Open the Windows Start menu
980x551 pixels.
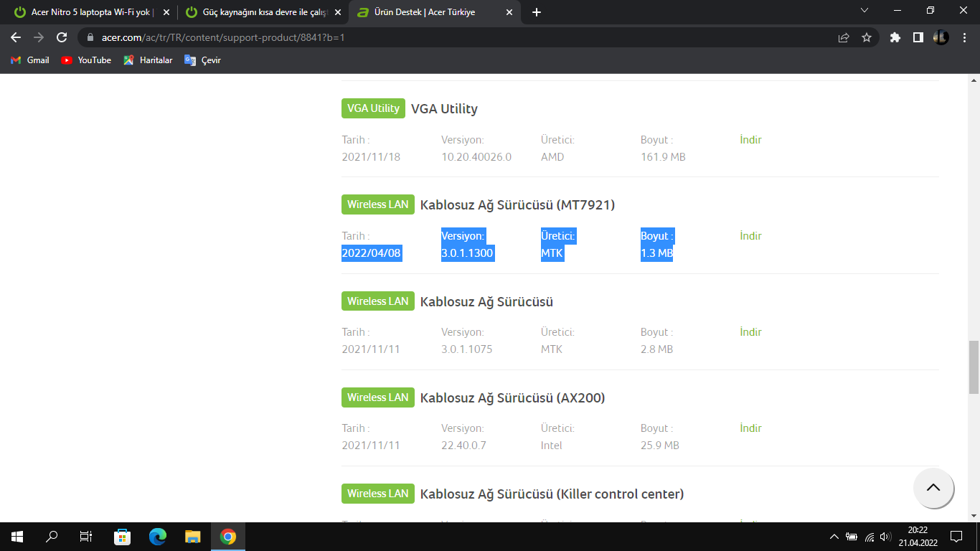click(x=17, y=537)
